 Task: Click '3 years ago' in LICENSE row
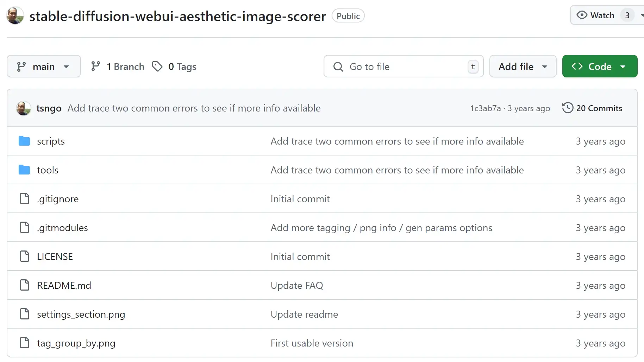coord(600,256)
